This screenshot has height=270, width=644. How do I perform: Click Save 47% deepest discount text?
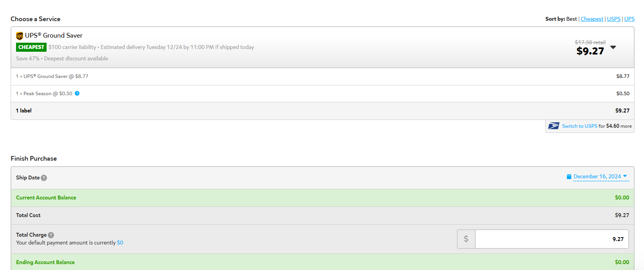[62, 58]
